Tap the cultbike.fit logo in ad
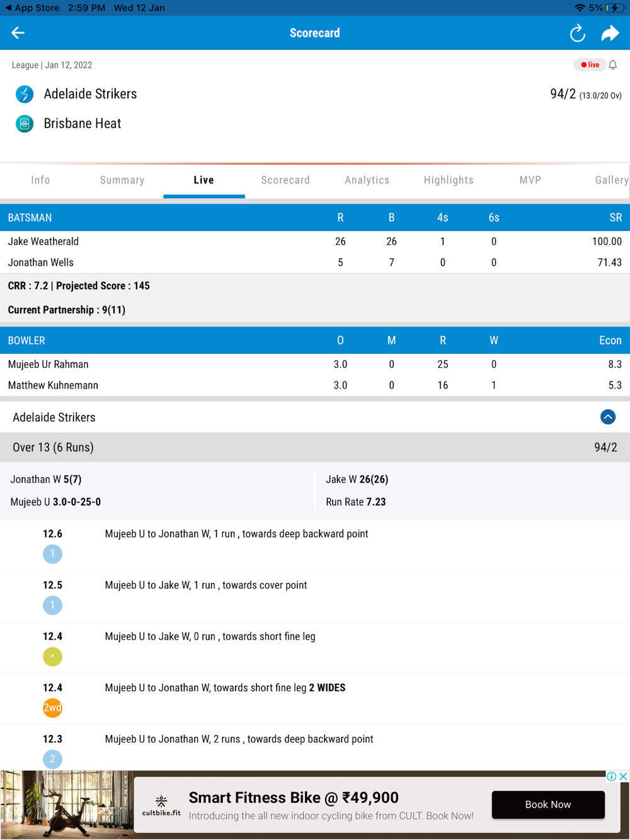The width and height of the screenshot is (630, 840). [161, 805]
